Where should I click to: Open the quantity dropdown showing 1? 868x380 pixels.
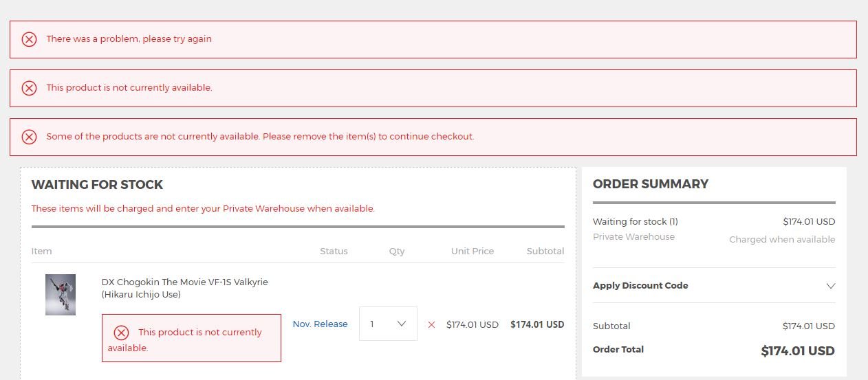click(388, 324)
